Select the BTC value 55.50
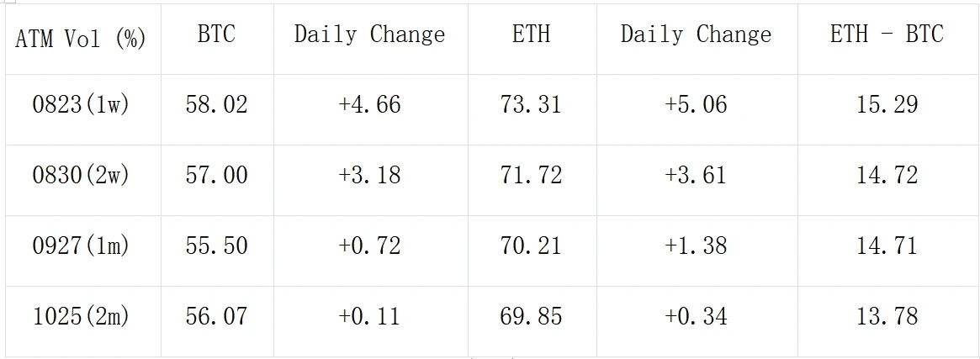Viewport: 980px width, 359px height. 216,245
